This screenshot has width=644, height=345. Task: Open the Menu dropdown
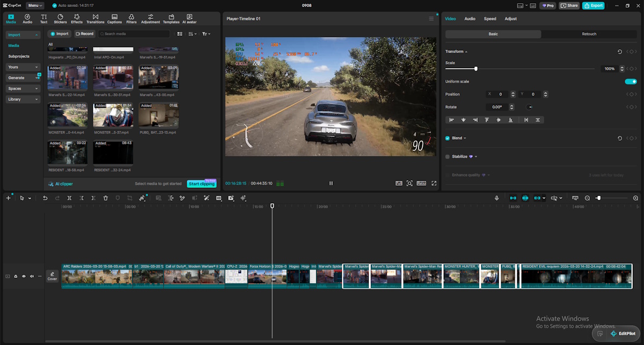pyautogui.click(x=35, y=5)
